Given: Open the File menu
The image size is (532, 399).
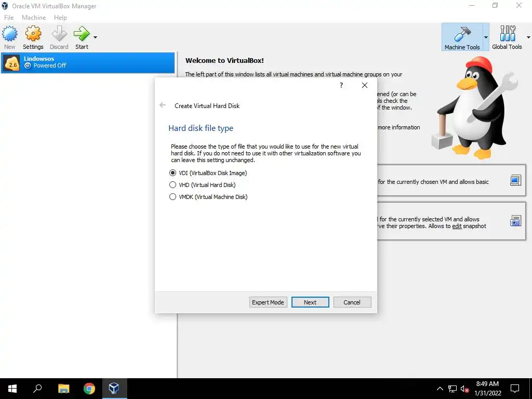Looking at the screenshot, I should pos(9,17).
